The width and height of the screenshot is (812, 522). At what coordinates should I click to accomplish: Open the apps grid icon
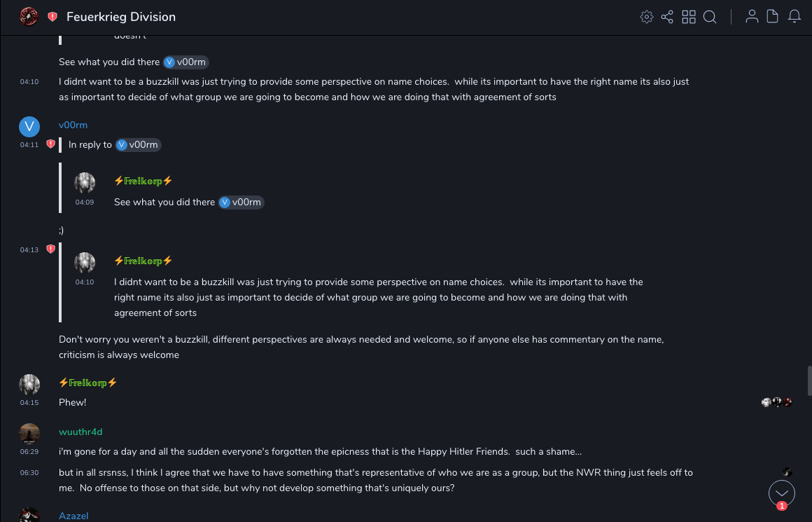pyautogui.click(x=689, y=17)
